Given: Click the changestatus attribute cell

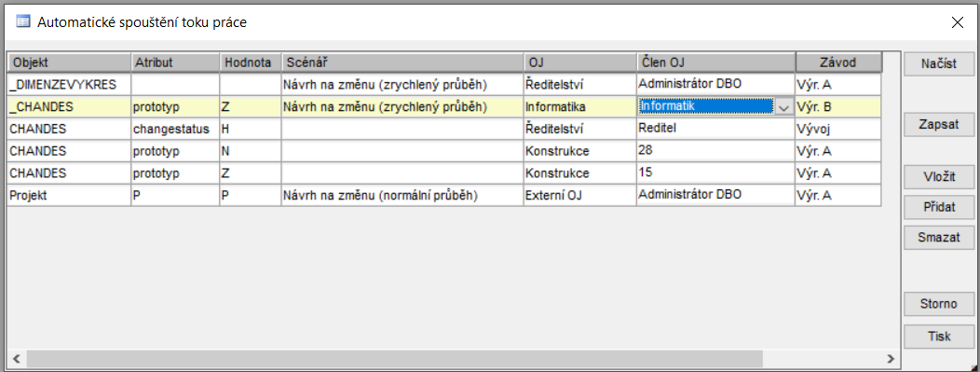Looking at the screenshot, I should (x=176, y=129).
